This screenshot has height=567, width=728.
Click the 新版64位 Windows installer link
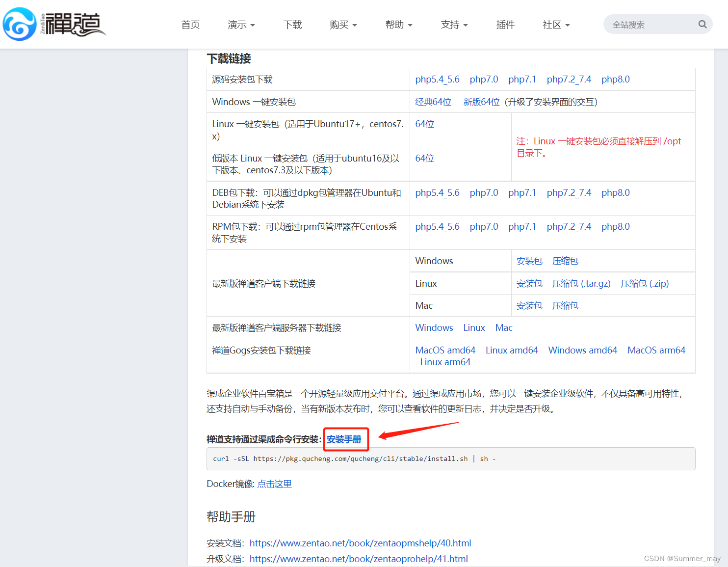[481, 102]
